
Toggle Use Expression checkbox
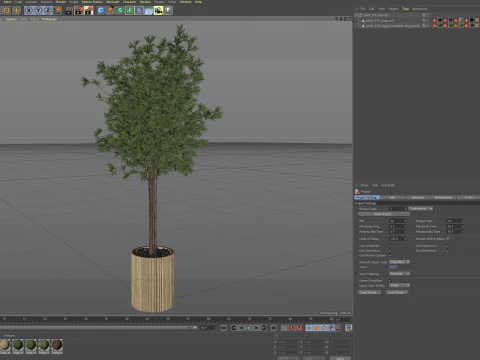(447, 246)
